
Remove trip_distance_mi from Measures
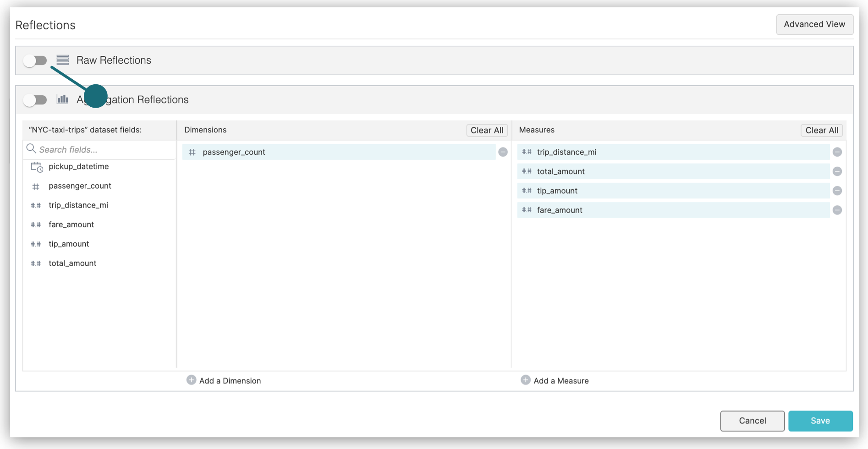837,152
